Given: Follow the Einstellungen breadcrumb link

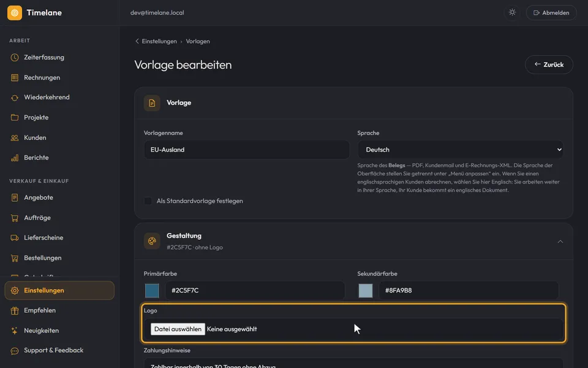Looking at the screenshot, I should point(159,41).
